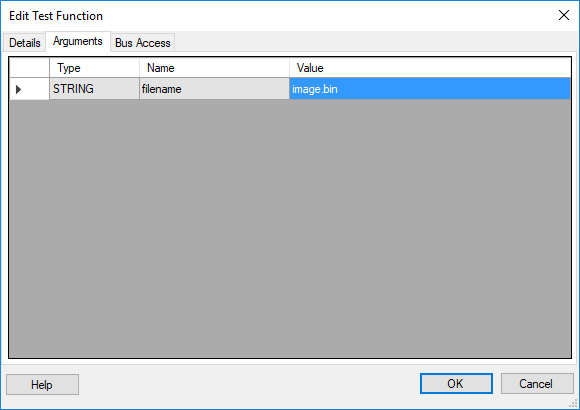Close the Edit Test Function dialog
This screenshot has height=410, width=580.
[564, 15]
